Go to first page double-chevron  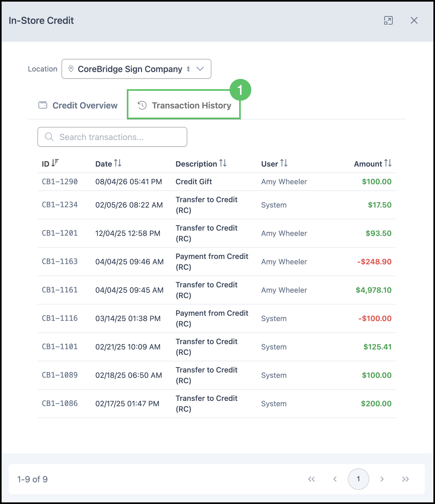pyautogui.click(x=311, y=479)
